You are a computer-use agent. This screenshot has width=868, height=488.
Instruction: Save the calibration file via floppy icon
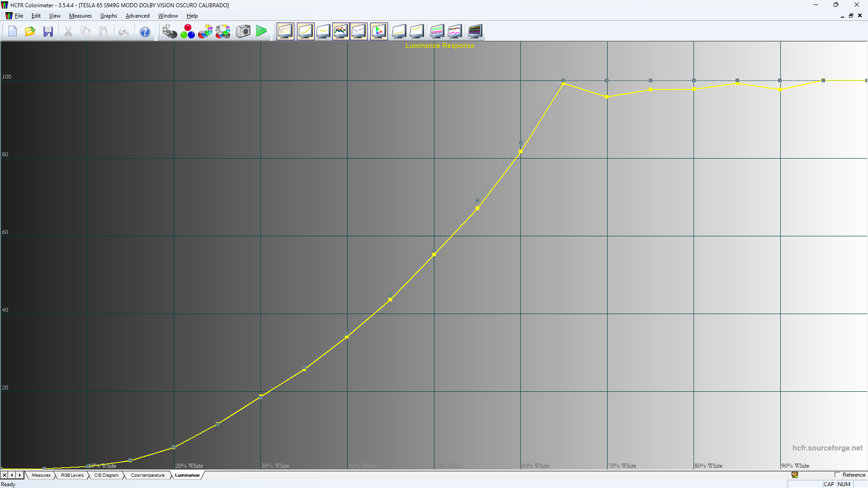48,32
